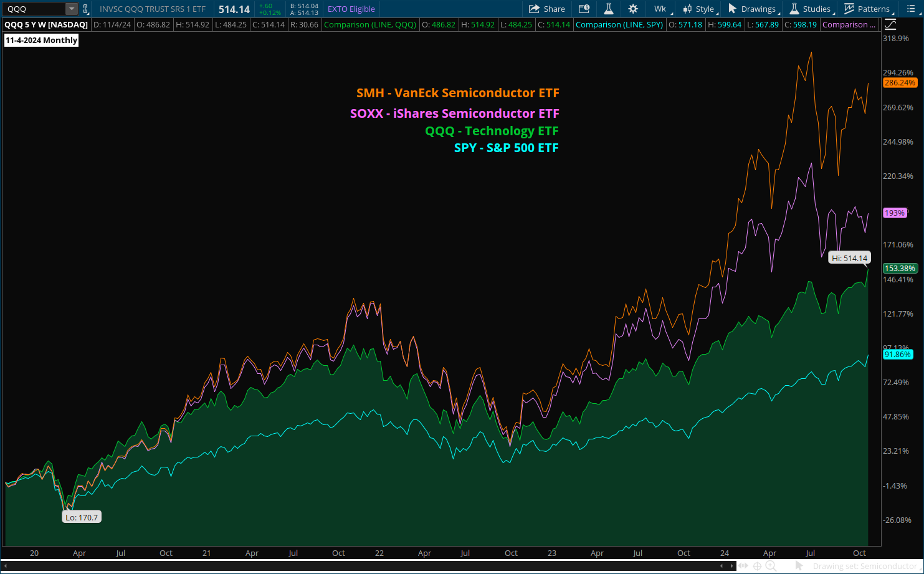
Task: Click the INVSC QQQ TRUST SRS 1 ETF description
Action: click(153, 9)
